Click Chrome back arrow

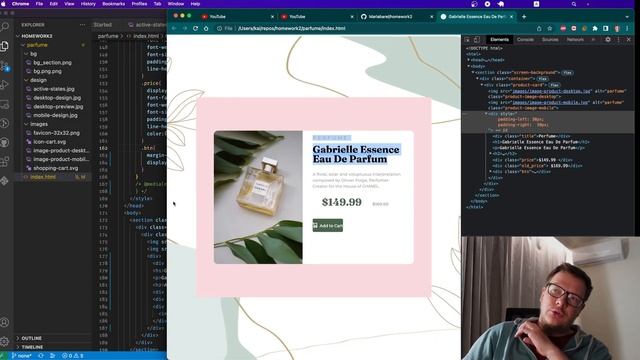[x=174, y=28]
